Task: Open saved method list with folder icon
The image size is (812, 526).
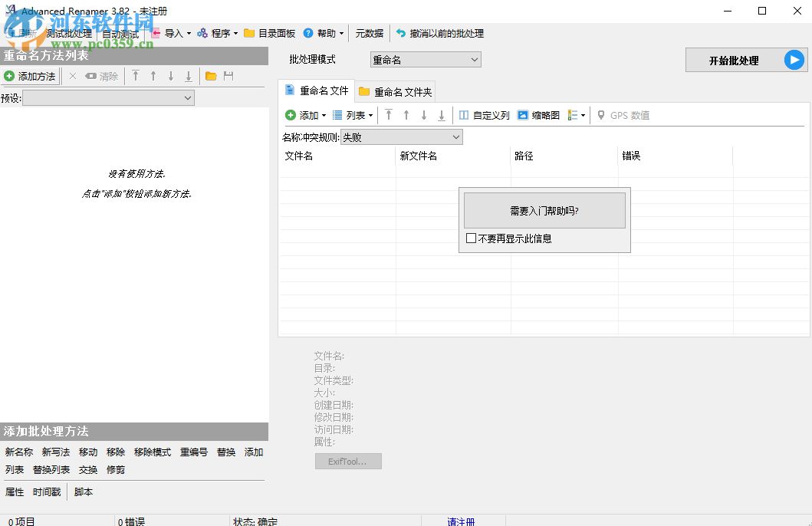Action: pyautogui.click(x=209, y=76)
